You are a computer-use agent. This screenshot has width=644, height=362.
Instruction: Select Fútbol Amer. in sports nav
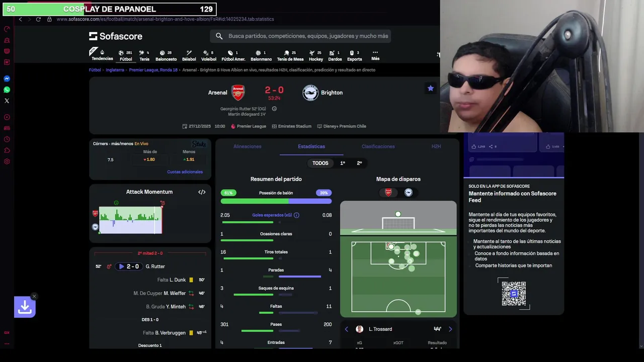click(233, 56)
